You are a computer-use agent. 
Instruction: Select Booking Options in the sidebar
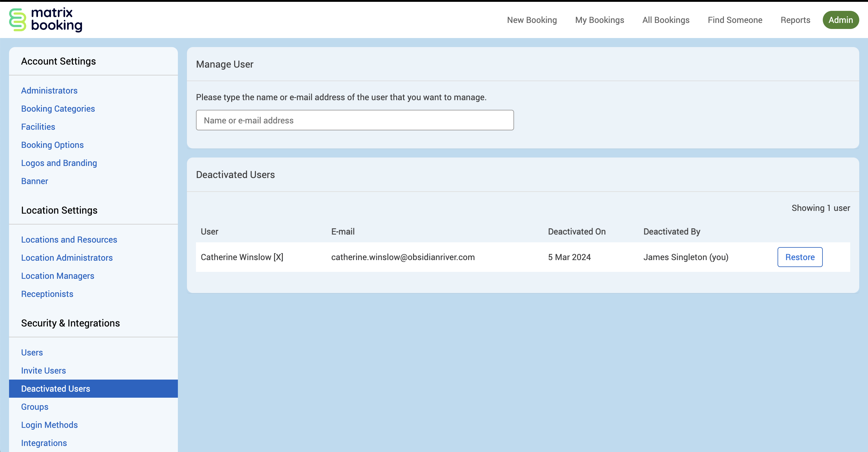tap(52, 145)
